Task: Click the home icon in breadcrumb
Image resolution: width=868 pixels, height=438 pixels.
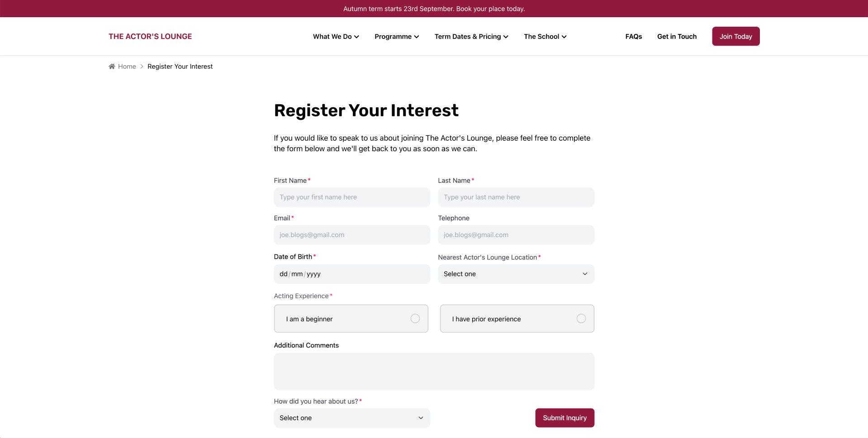Action: tap(112, 67)
